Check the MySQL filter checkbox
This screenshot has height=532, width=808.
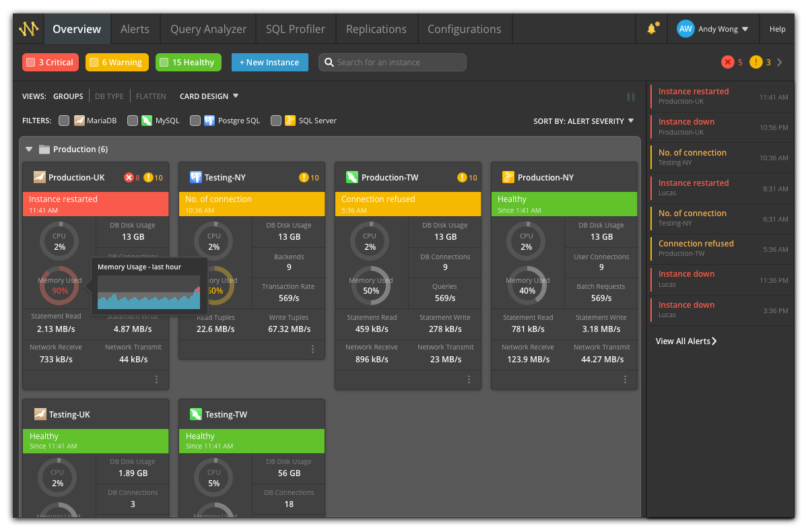tap(133, 121)
